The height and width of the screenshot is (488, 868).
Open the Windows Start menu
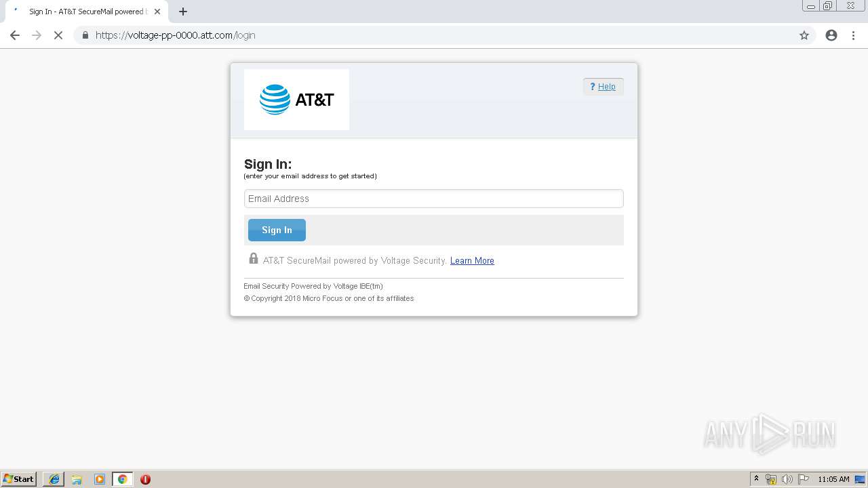click(18, 479)
